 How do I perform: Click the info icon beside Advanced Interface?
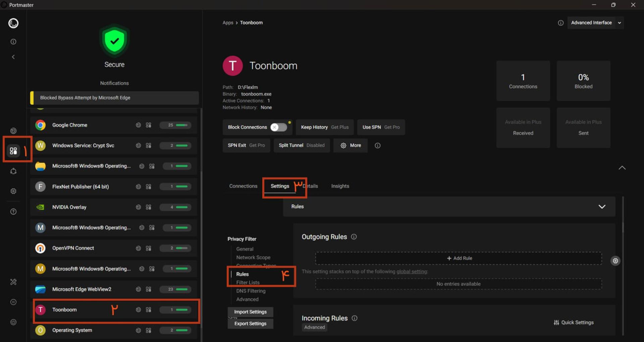(x=560, y=23)
